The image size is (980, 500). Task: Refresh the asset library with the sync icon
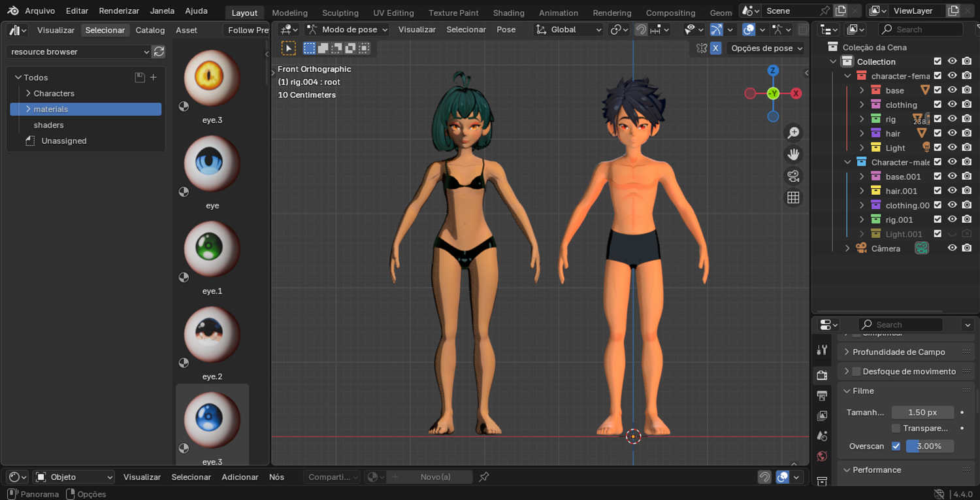[159, 52]
